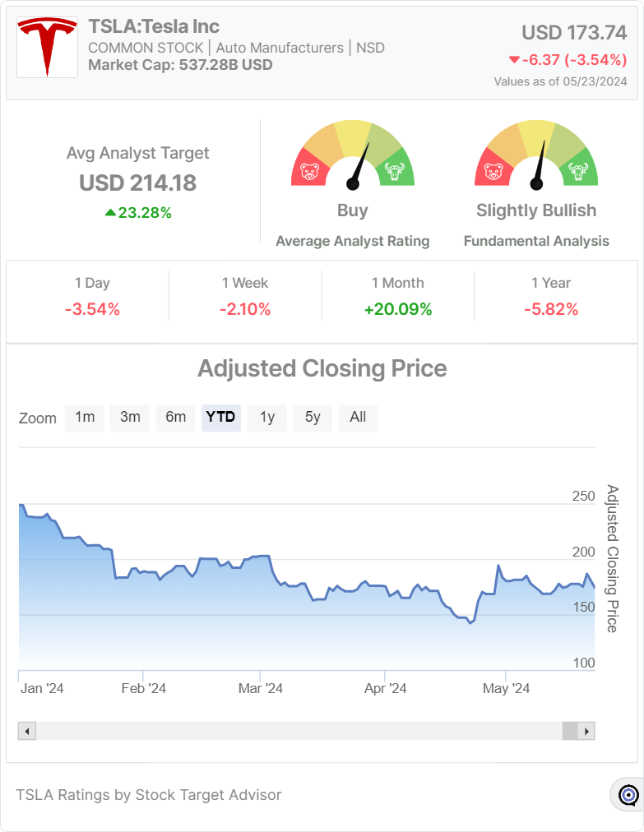The image size is (644, 832).
Task: Click the round eye icon at bottom right
Action: 628,795
